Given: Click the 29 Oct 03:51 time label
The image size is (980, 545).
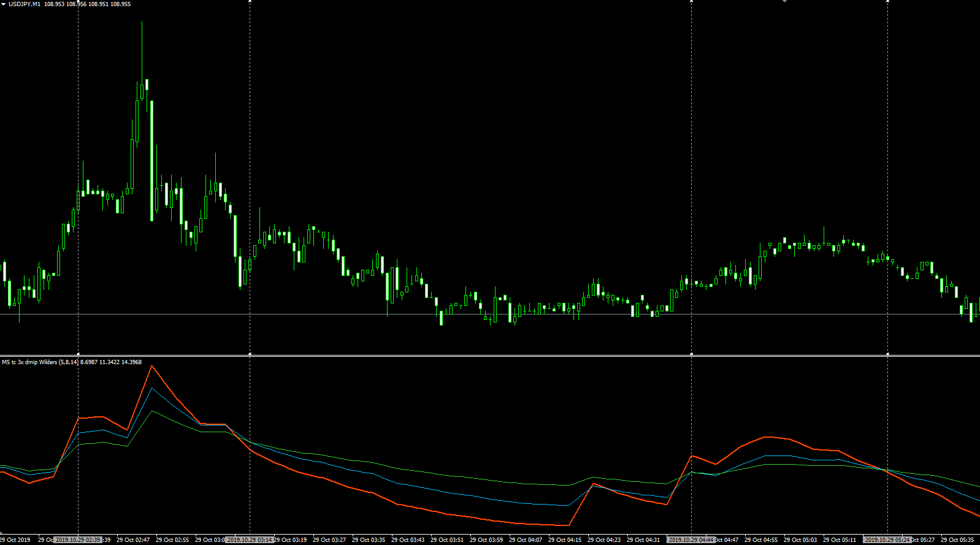Looking at the screenshot, I should (x=447, y=540).
